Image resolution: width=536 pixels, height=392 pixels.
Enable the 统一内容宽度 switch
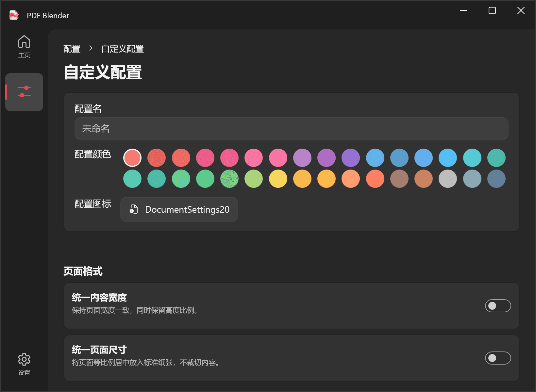[498, 306]
